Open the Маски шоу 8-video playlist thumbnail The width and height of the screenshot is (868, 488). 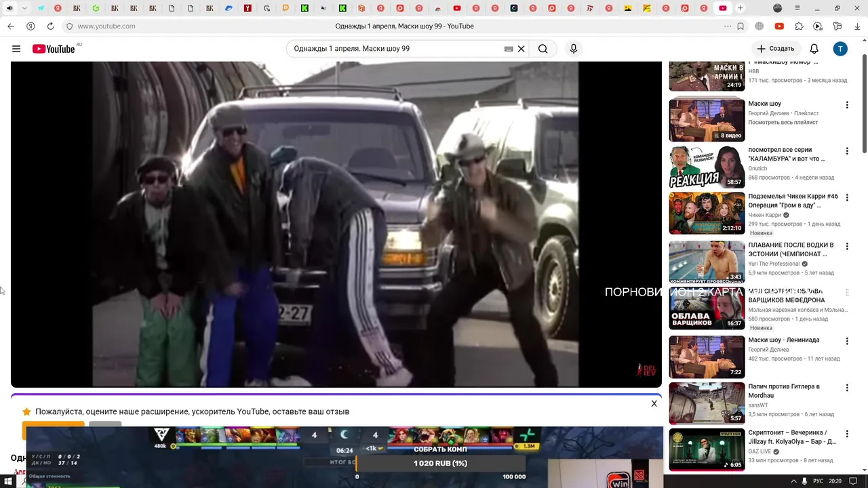click(707, 121)
